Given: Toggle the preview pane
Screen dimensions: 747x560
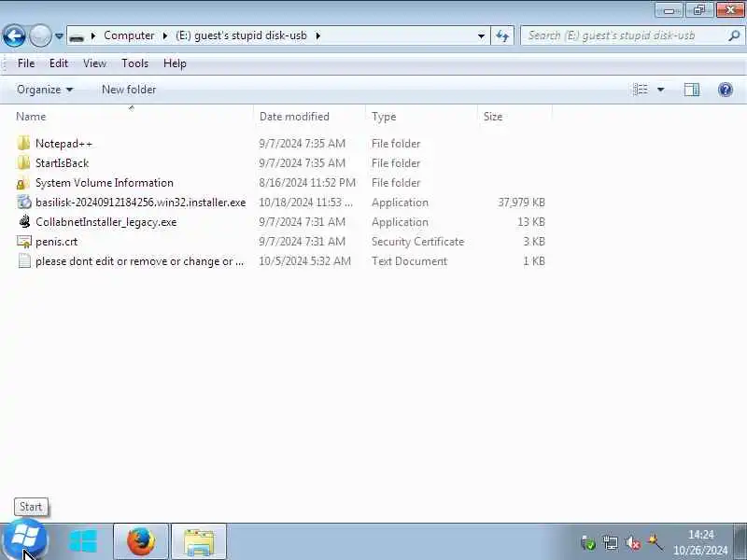Looking at the screenshot, I should [x=692, y=90].
